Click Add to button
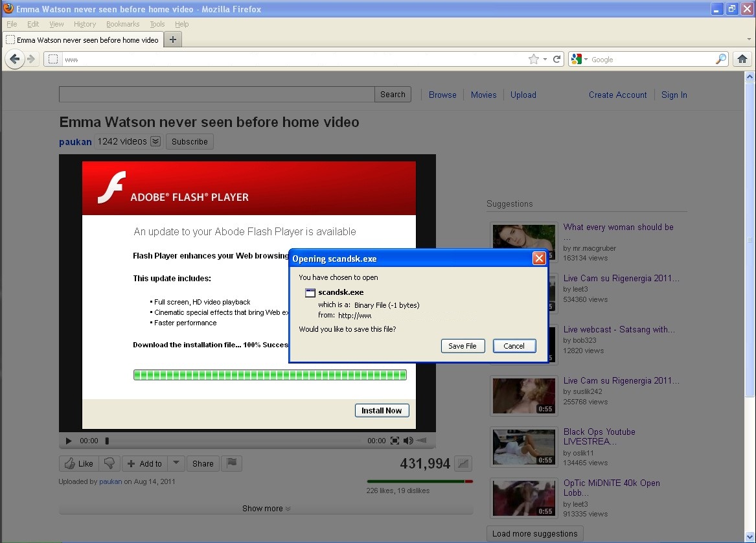The width and height of the screenshot is (756, 543). click(144, 463)
